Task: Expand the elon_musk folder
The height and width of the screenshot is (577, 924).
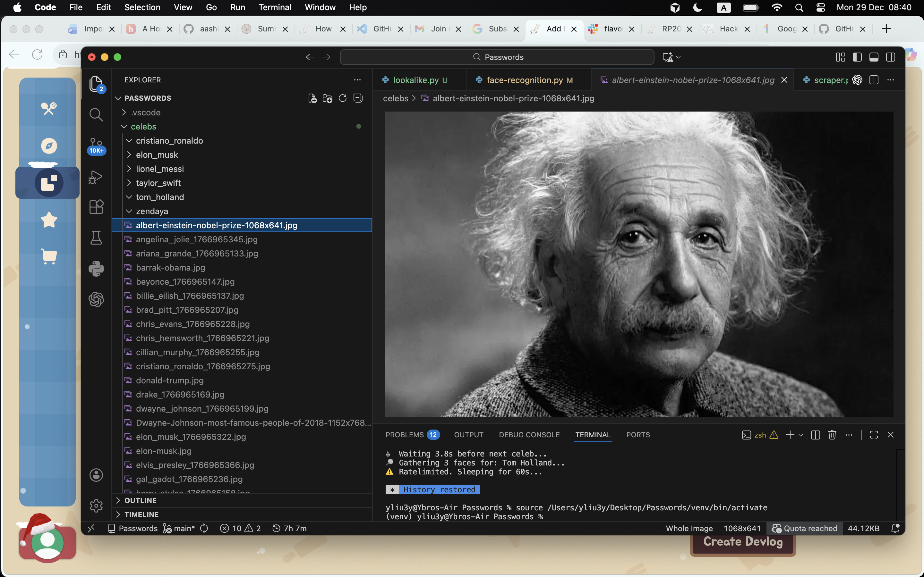Action: (157, 155)
